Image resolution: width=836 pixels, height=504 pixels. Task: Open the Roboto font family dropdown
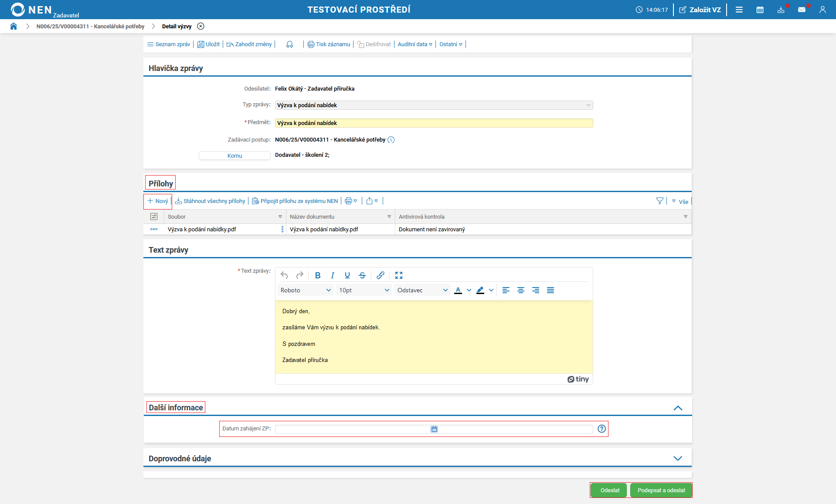(305, 290)
